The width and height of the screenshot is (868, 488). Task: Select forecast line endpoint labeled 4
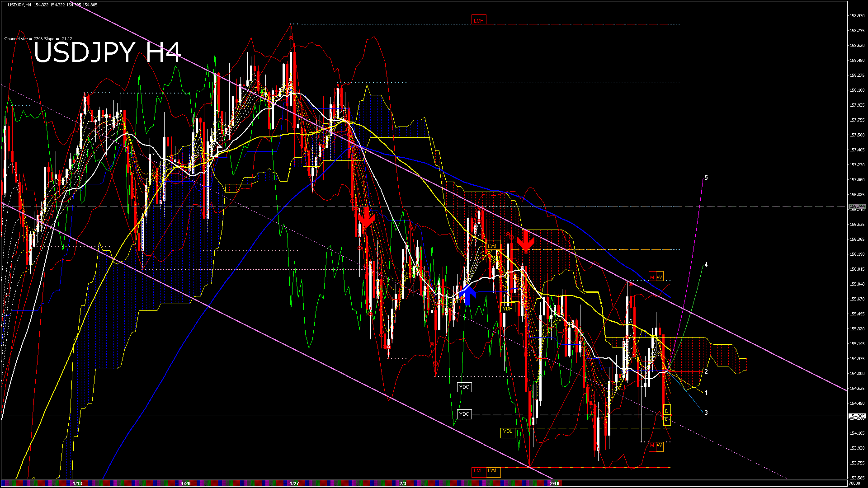point(706,265)
